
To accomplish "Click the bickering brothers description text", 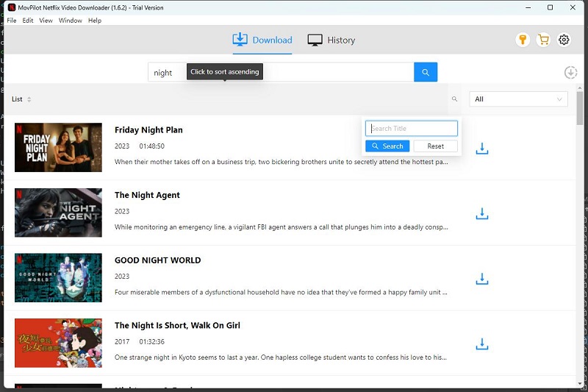I will click(282, 162).
